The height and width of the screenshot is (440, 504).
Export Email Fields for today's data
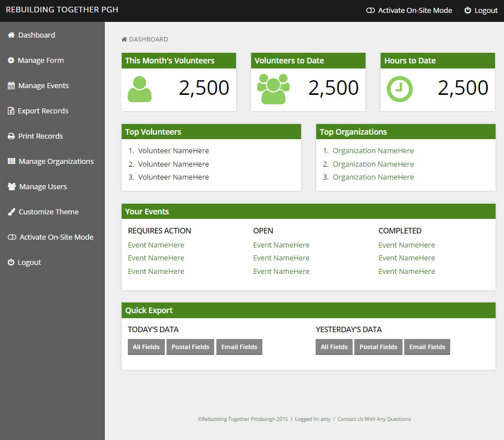239,347
